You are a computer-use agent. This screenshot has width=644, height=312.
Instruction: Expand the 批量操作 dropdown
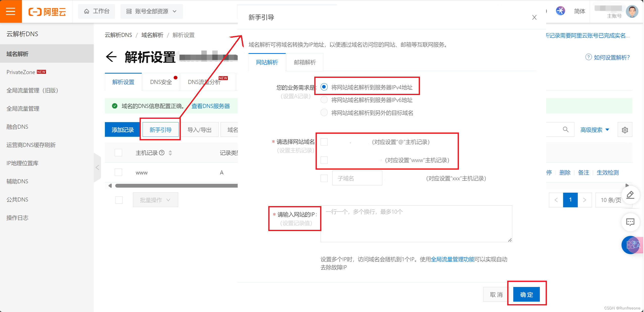156,200
